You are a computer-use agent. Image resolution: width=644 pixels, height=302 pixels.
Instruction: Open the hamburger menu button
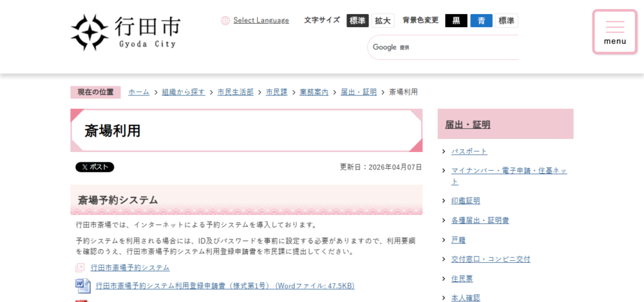click(615, 32)
